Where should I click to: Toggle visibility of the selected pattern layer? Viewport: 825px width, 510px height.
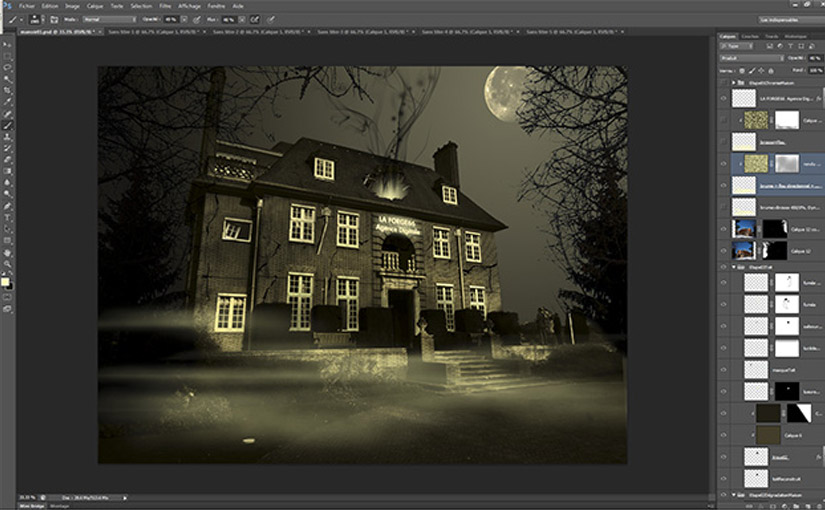coord(723,164)
